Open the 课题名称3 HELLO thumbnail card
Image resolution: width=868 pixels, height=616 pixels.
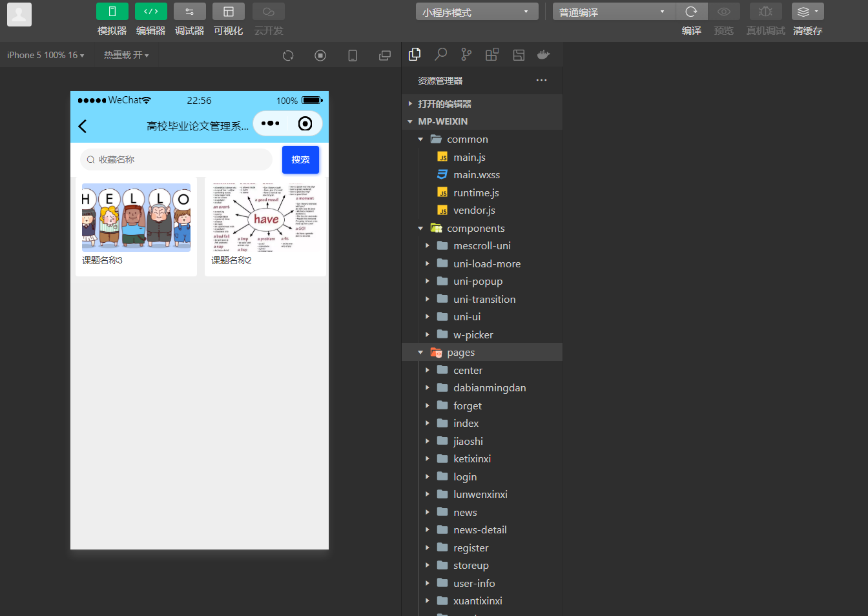136,227
